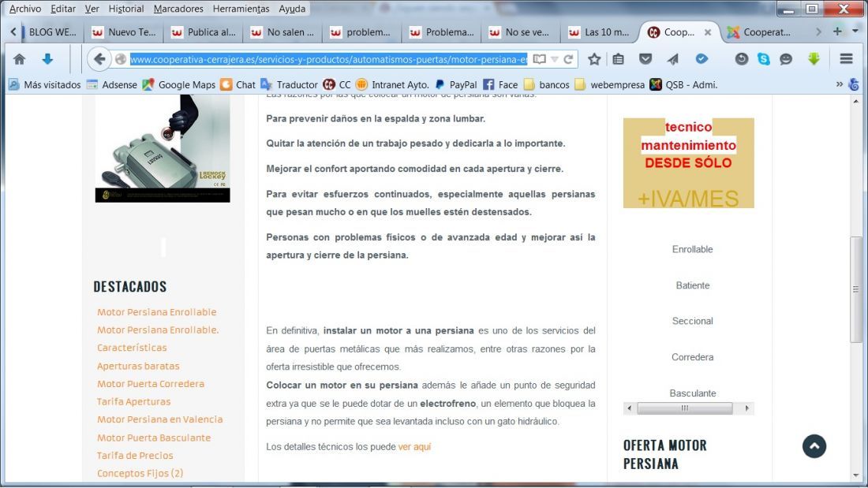Click the site identity globe icon

(120, 59)
